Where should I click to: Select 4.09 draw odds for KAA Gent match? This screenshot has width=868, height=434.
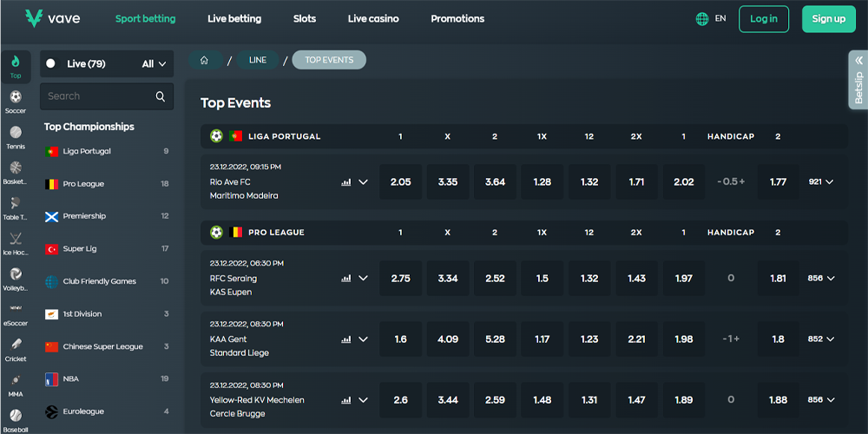[x=448, y=339]
